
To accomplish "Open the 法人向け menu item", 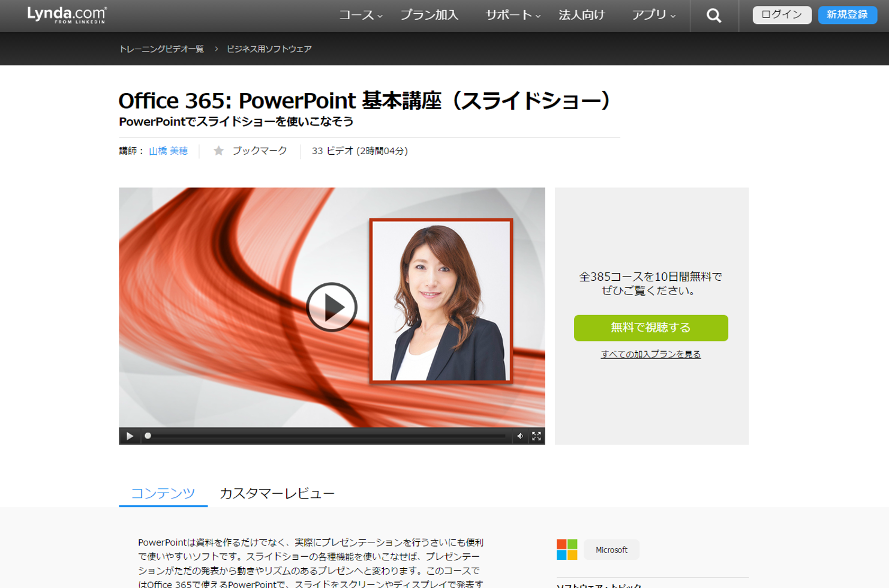I will click(x=581, y=16).
